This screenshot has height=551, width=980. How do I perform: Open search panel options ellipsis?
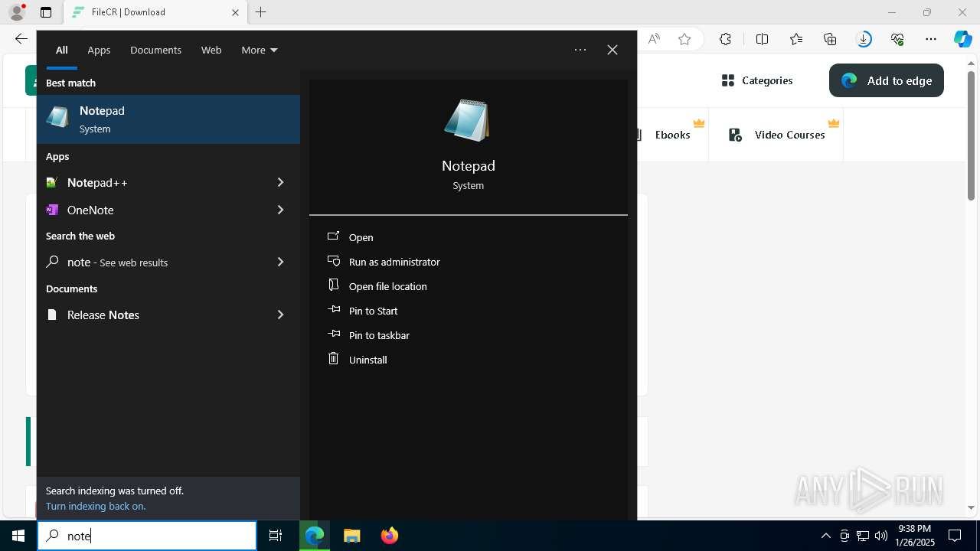580,50
